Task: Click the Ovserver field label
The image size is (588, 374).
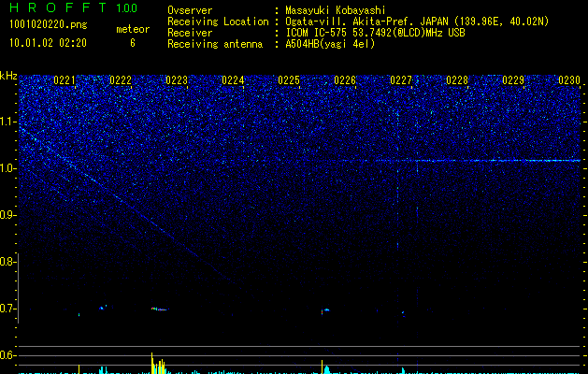Action: click(190, 10)
